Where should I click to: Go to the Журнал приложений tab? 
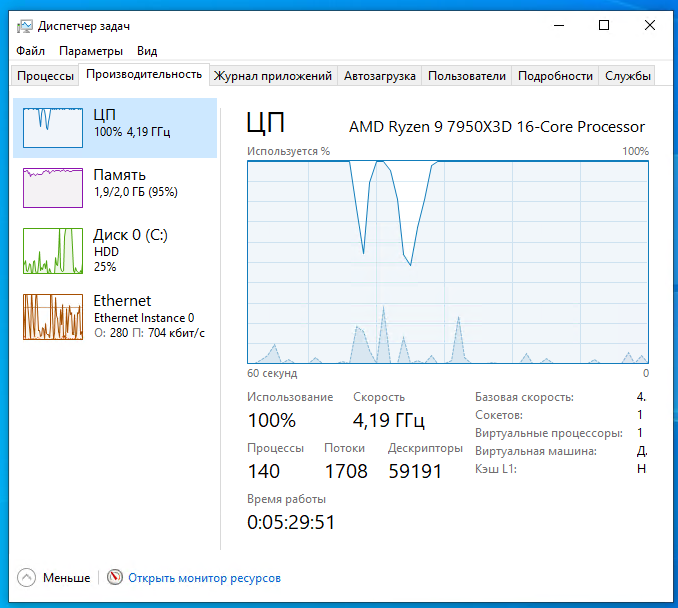click(x=273, y=76)
